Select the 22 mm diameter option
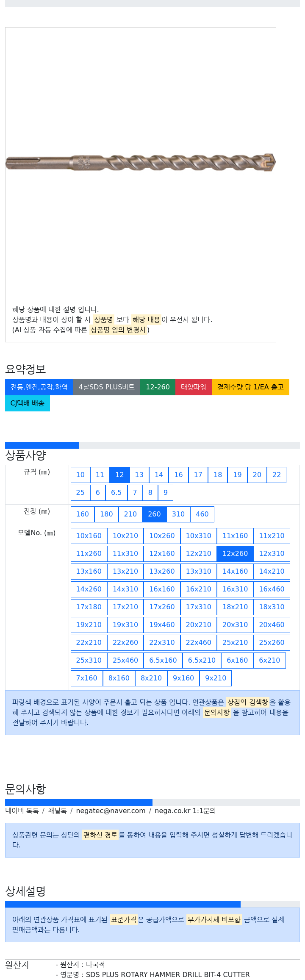 click(x=277, y=475)
